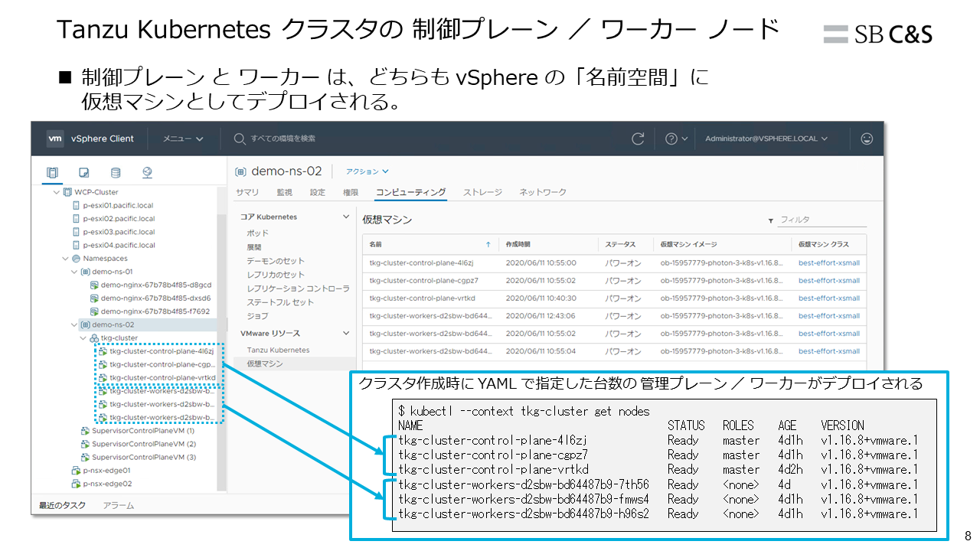Sort by the 作成時間 column header

(x=519, y=244)
